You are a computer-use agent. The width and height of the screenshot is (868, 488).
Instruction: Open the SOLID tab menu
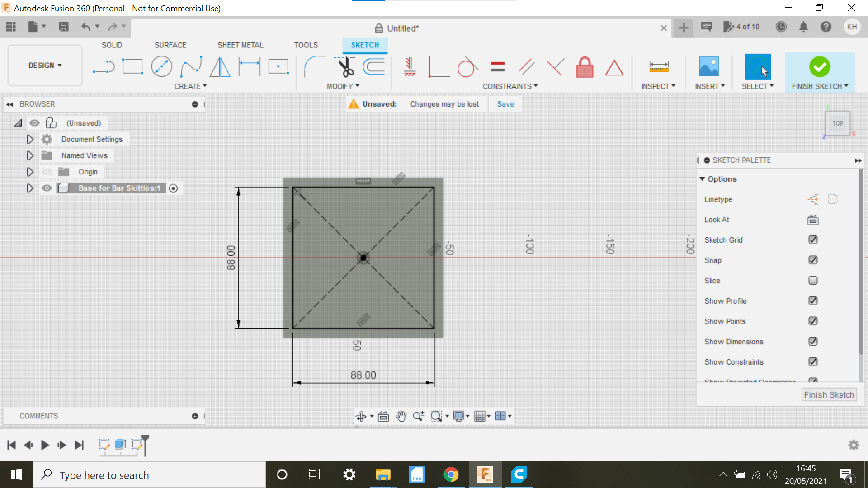pos(112,45)
